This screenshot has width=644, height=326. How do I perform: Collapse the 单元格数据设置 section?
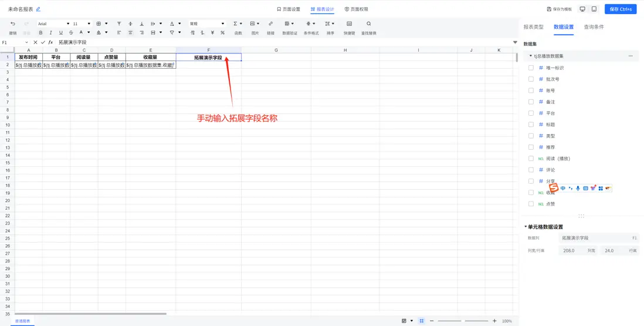coord(526,227)
